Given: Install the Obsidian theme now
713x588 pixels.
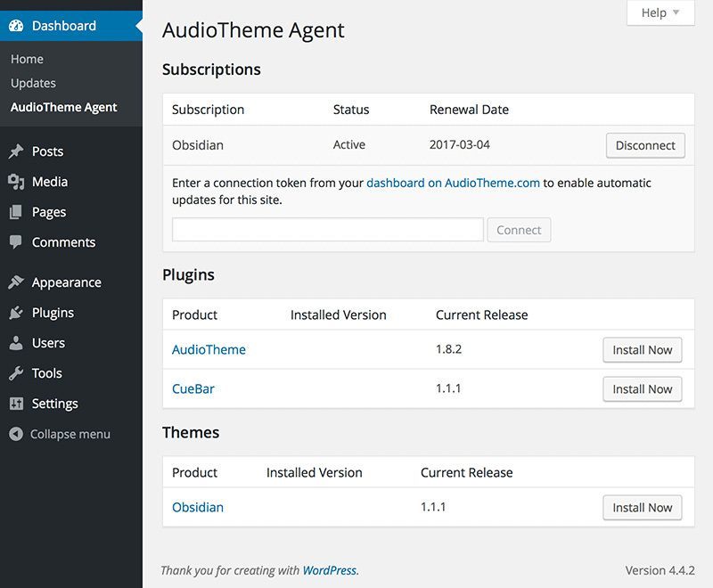Looking at the screenshot, I should [642, 508].
